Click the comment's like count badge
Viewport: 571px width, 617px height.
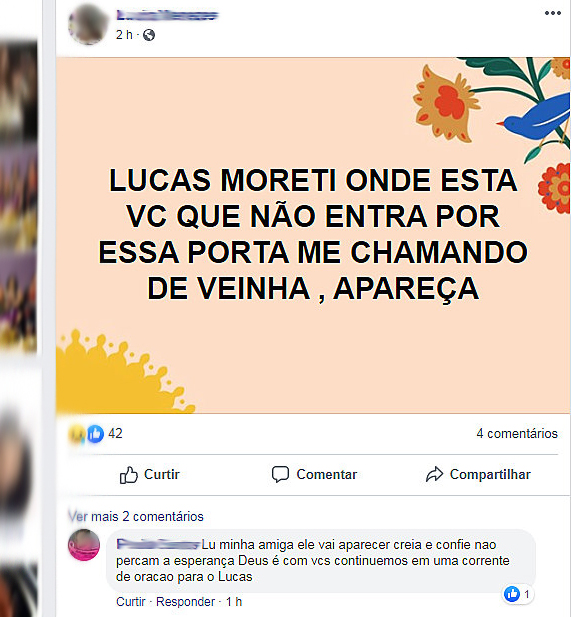519,594
